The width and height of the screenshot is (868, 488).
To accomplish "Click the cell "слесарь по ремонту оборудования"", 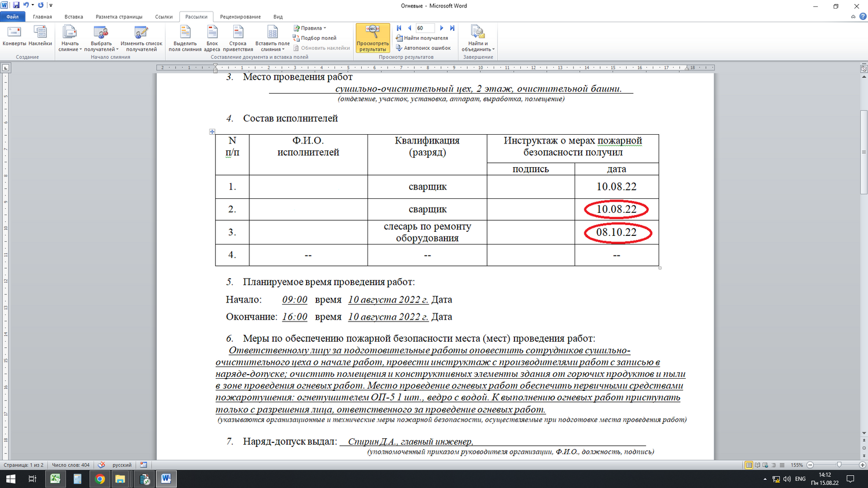I will tap(427, 232).
